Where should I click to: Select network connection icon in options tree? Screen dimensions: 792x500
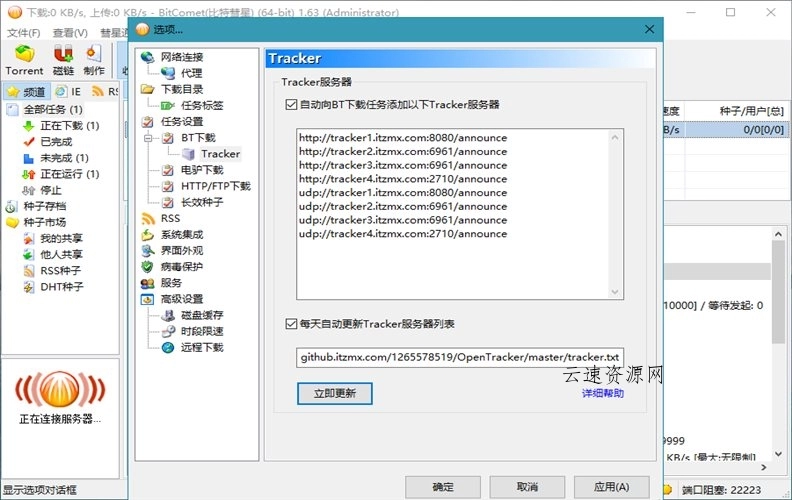(x=147, y=57)
